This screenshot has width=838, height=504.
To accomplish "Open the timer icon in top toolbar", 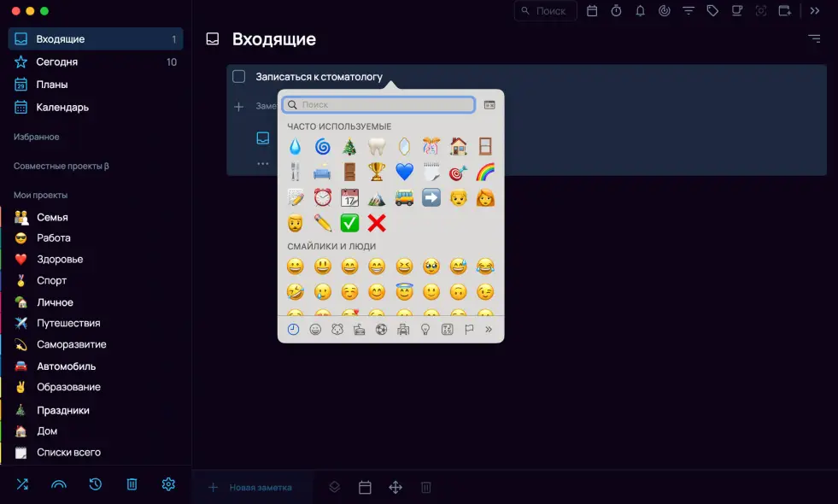I will [x=616, y=11].
